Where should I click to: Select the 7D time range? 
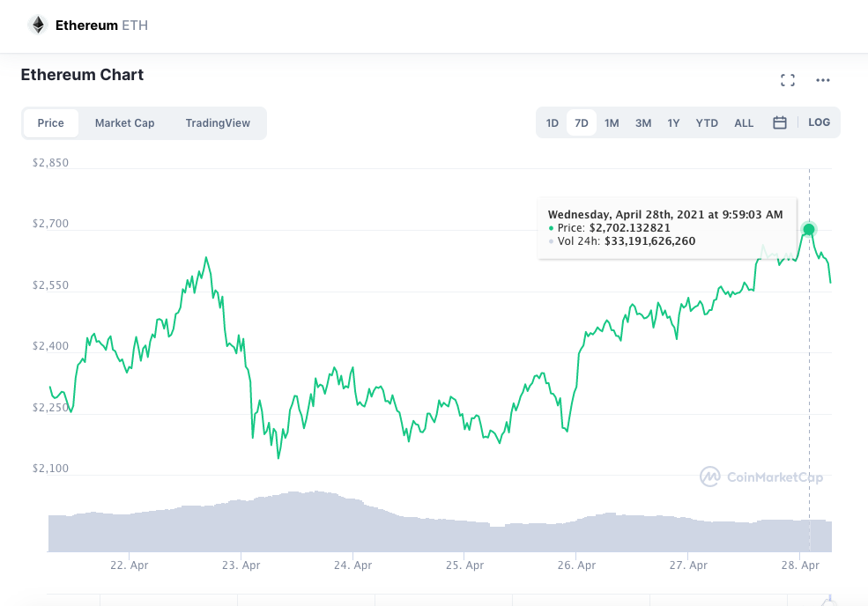[x=582, y=123]
